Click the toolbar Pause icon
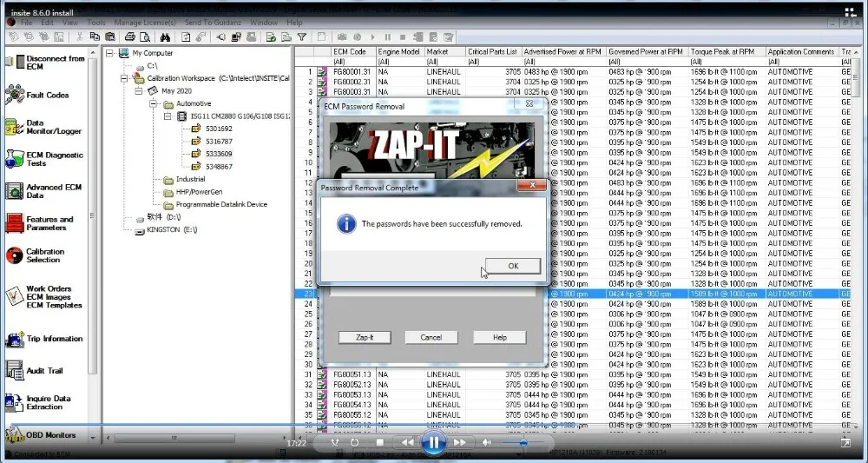 pos(387,37)
